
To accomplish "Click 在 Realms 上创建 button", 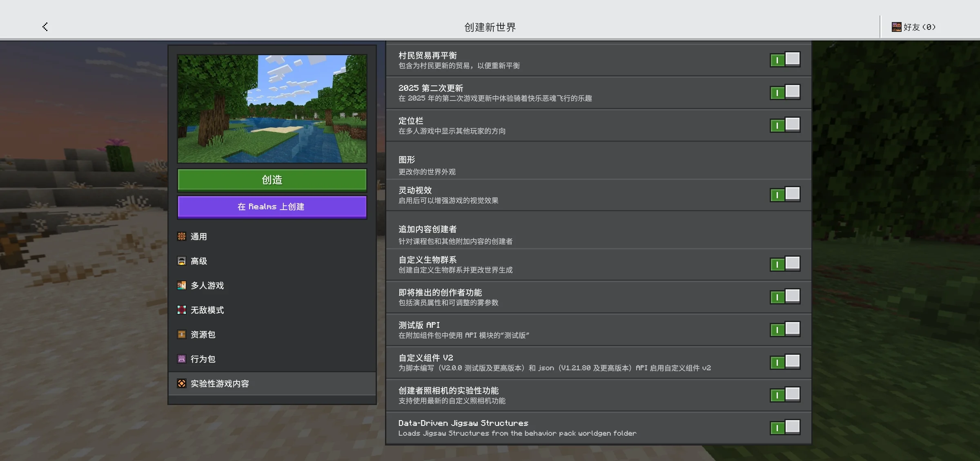I will pyautogui.click(x=272, y=207).
